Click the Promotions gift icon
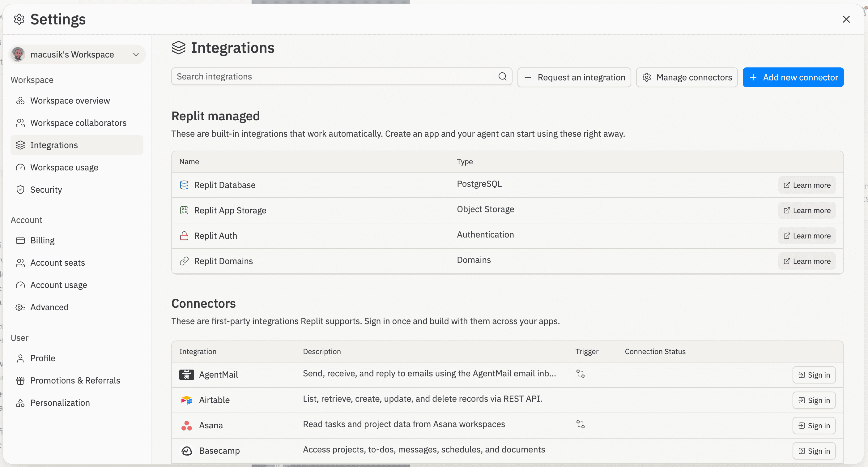 pos(20,380)
